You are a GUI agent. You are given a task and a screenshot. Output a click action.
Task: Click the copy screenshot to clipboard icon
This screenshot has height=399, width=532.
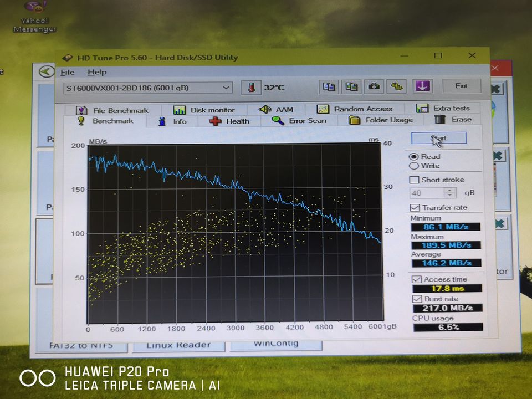coord(351,86)
